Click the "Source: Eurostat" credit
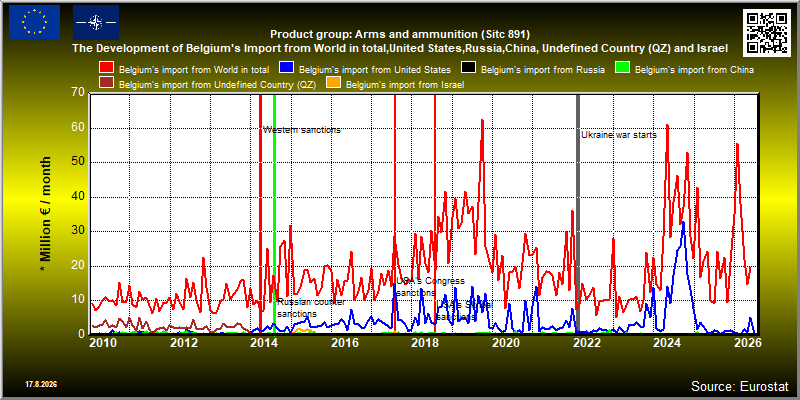This screenshot has height=400, width=800. 740,385
